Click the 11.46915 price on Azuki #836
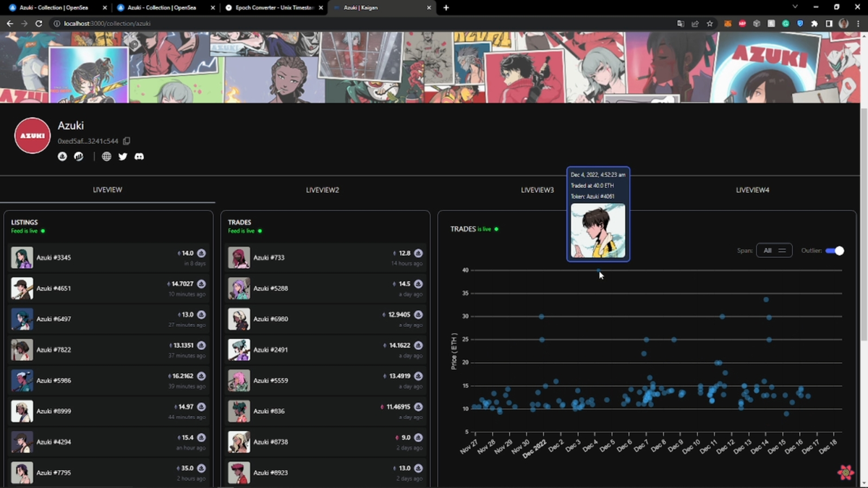This screenshot has height=488, width=868. pyautogui.click(x=399, y=407)
